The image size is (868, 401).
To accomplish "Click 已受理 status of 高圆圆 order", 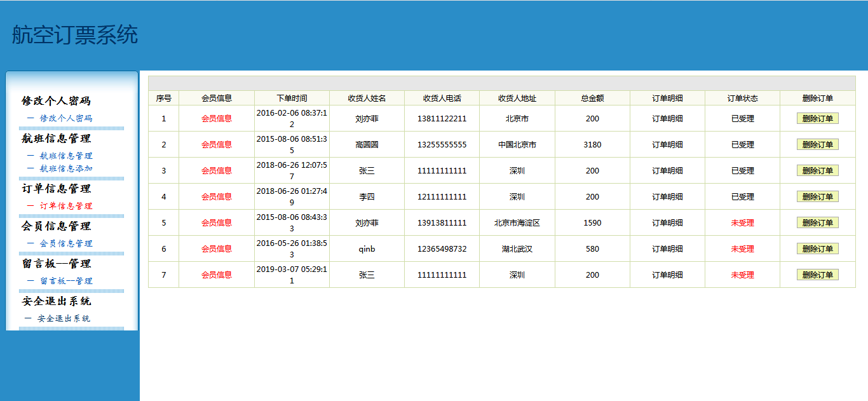I will [742, 145].
